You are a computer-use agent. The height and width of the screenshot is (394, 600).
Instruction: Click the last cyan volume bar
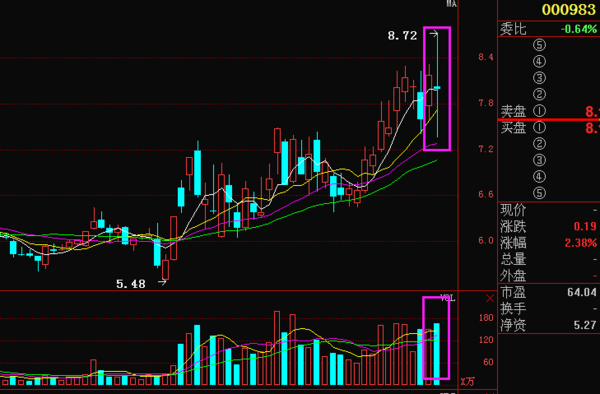coord(437,354)
